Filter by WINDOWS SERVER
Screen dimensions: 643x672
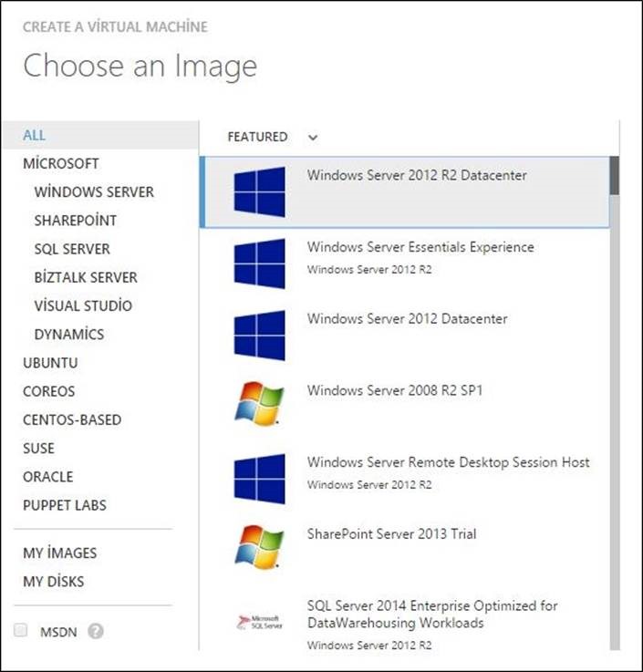[x=94, y=191]
